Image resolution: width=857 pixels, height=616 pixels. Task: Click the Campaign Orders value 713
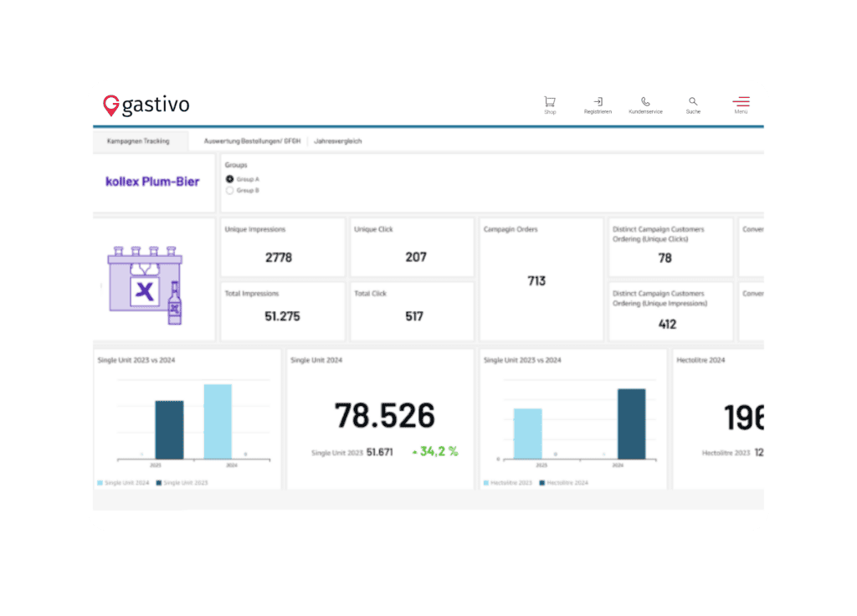point(536,281)
